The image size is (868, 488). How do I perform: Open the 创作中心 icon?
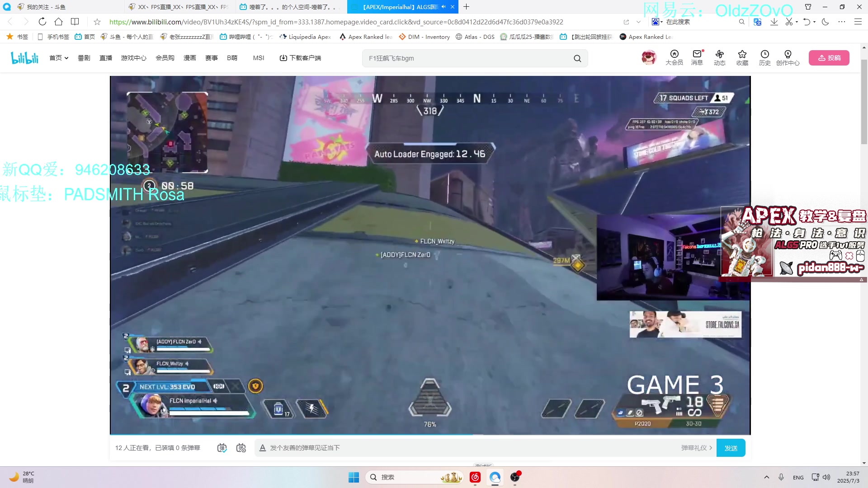tap(788, 58)
